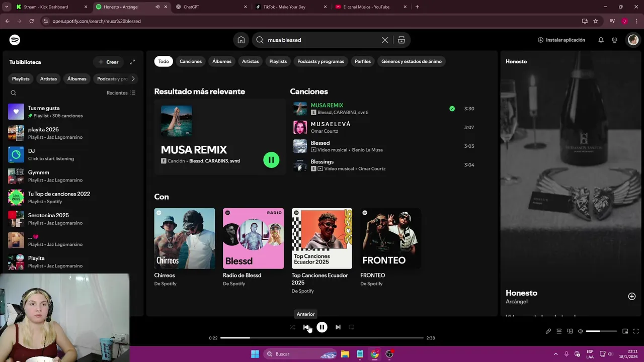Open Top Canciones Ecuador 2025 card
The width and height of the screenshot is (644, 362).
point(322,251)
